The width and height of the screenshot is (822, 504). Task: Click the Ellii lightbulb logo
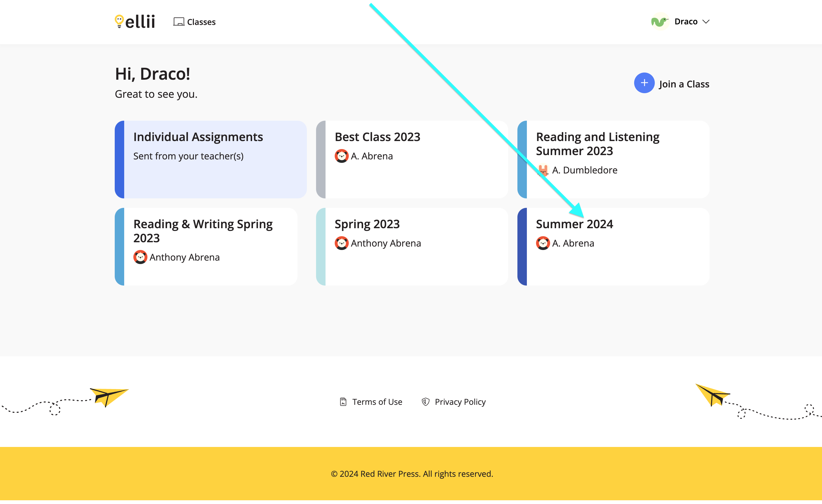click(119, 21)
